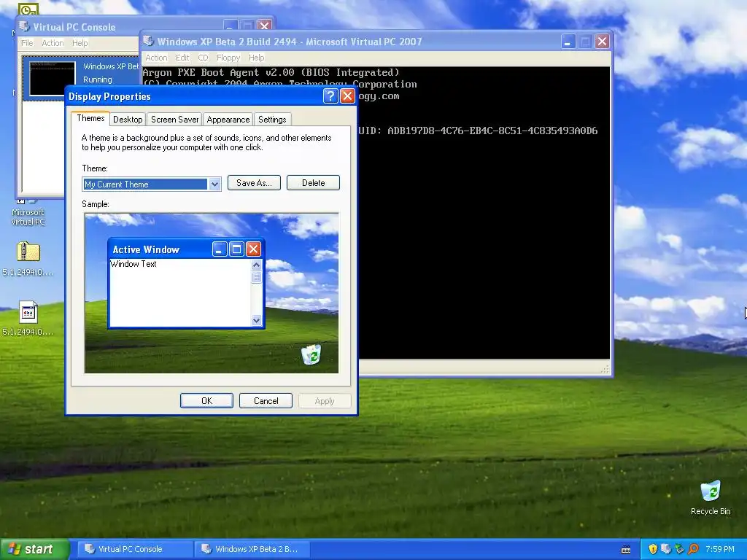Click the Apply button
The width and height of the screenshot is (747, 560).
(325, 401)
